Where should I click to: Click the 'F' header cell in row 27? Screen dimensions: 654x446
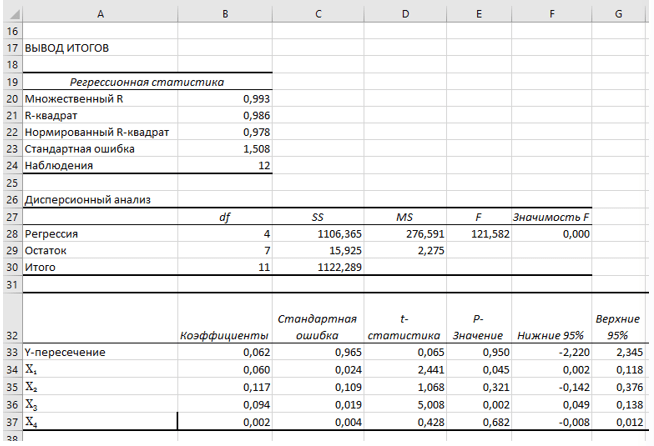(479, 217)
